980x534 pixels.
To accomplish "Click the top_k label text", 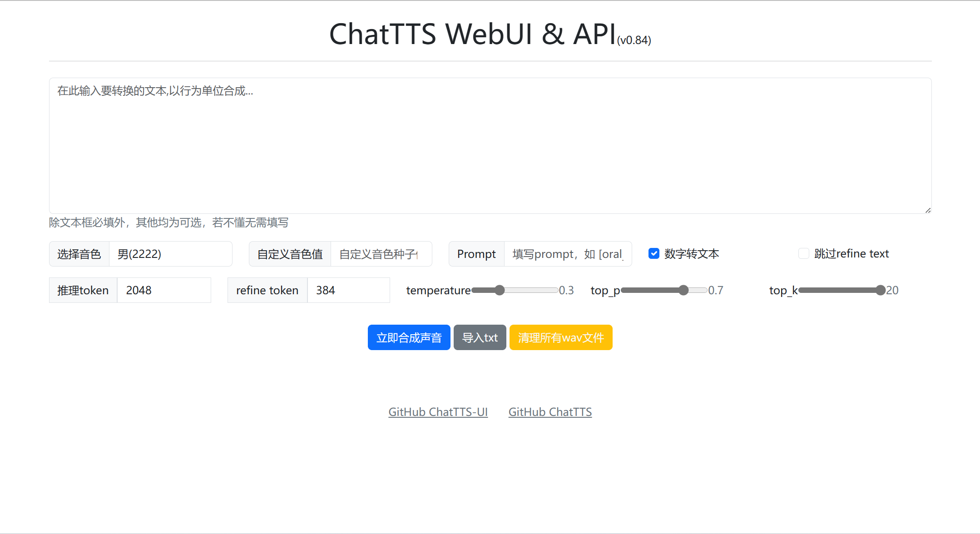I will pyautogui.click(x=783, y=291).
